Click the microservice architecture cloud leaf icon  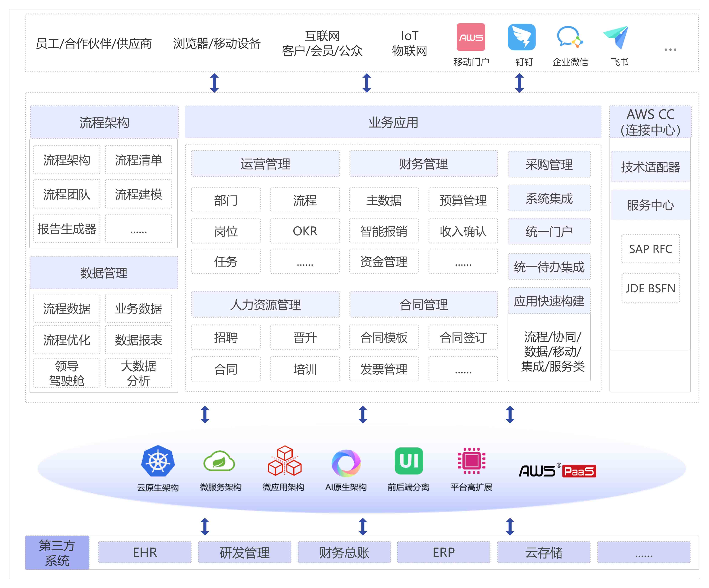pyautogui.click(x=219, y=461)
